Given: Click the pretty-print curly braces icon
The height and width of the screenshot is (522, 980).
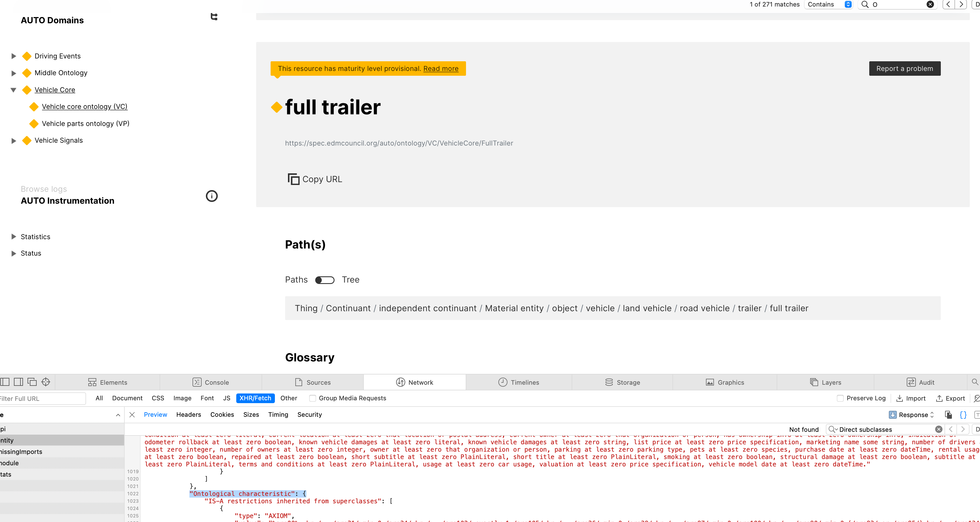Looking at the screenshot, I should (963, 415).
